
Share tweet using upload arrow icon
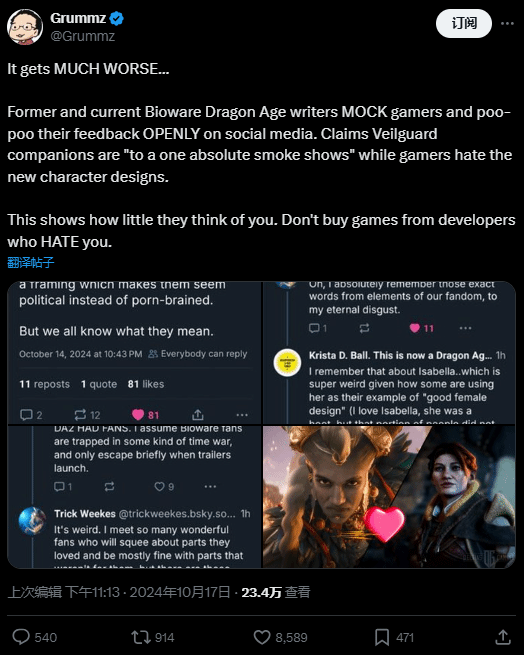[503, 637]
